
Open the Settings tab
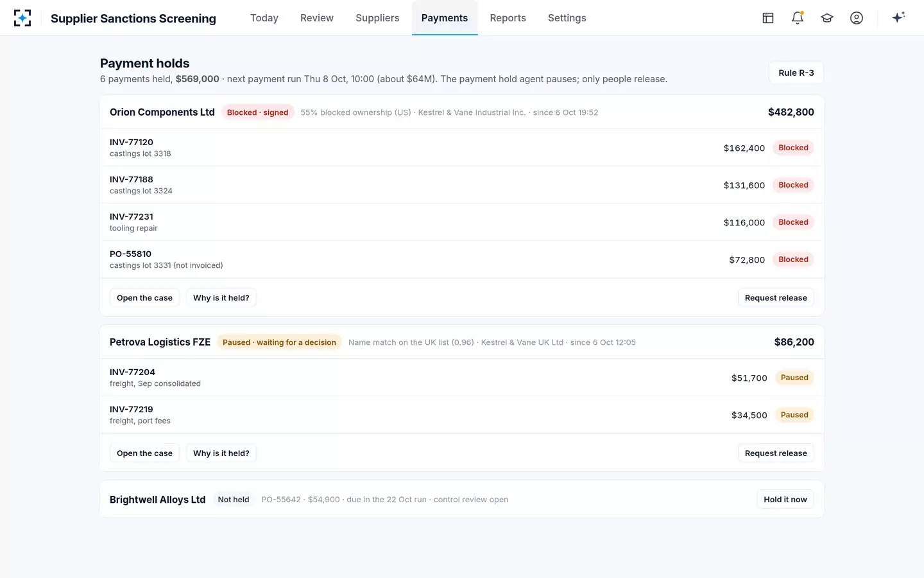(567, 18)
